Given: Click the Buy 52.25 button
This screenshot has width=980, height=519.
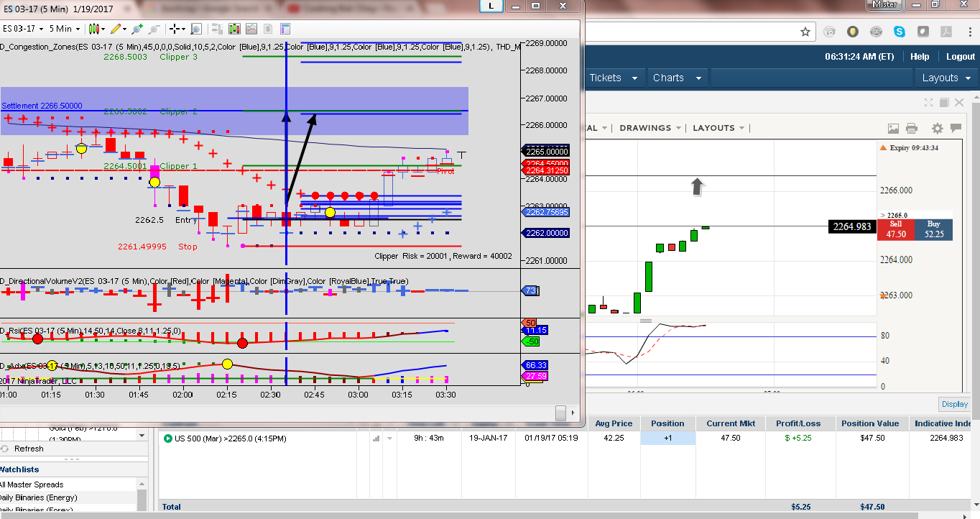Looking at the screenshot, I should (933, 229).
